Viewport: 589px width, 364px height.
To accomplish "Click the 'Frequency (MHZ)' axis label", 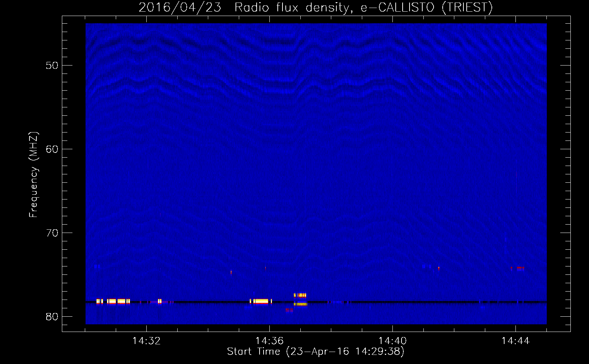I will click(x=33, y=175).
